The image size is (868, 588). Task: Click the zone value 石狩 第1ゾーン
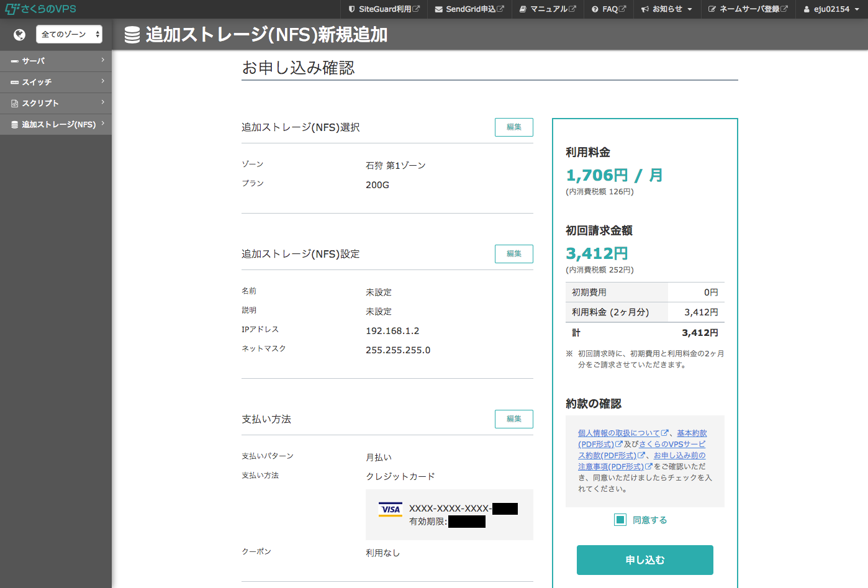coord(396,166)
